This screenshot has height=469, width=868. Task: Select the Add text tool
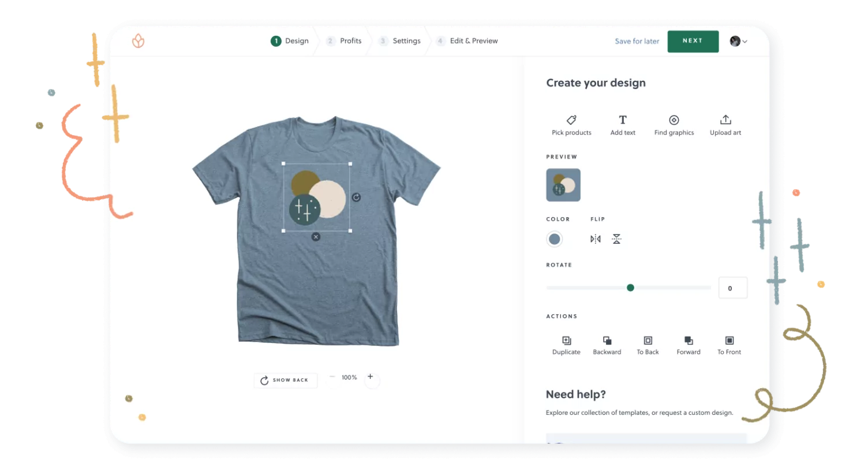pyautogui.click(x=623, y=120)
